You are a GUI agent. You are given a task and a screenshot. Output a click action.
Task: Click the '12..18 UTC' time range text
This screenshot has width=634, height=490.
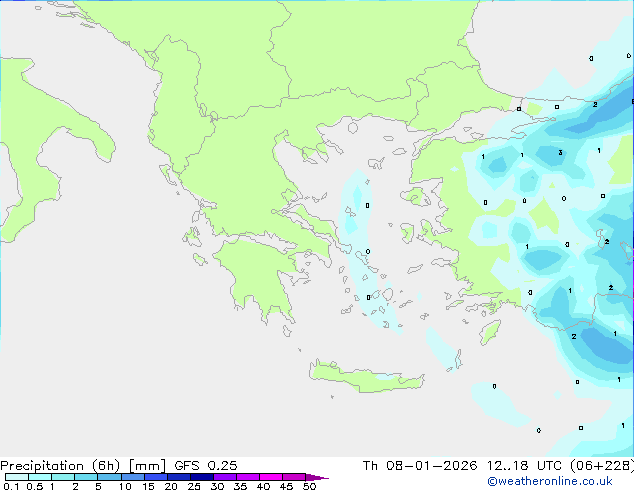524,466
